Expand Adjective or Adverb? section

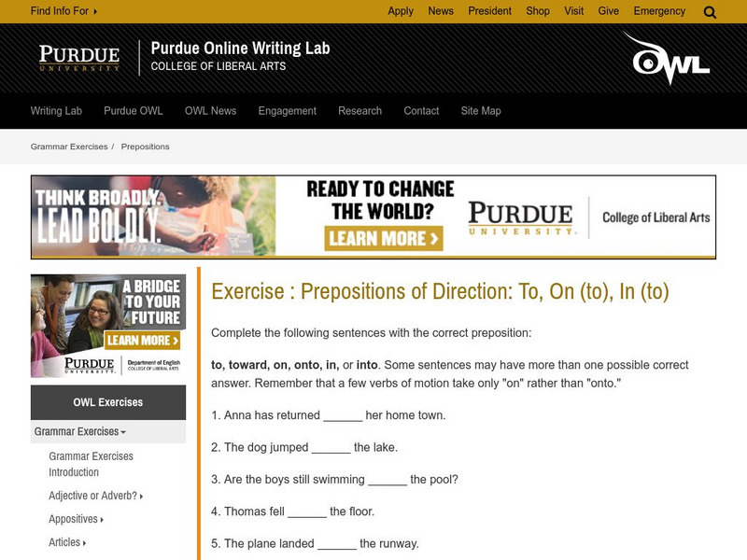[x=95, y=496]
